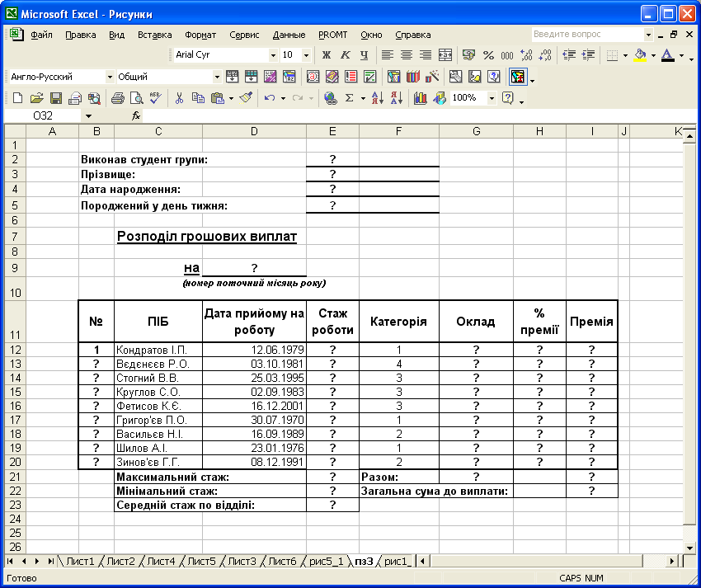
Task: Expand the borders dropdown arrow
Action: [x=625, y=55]
